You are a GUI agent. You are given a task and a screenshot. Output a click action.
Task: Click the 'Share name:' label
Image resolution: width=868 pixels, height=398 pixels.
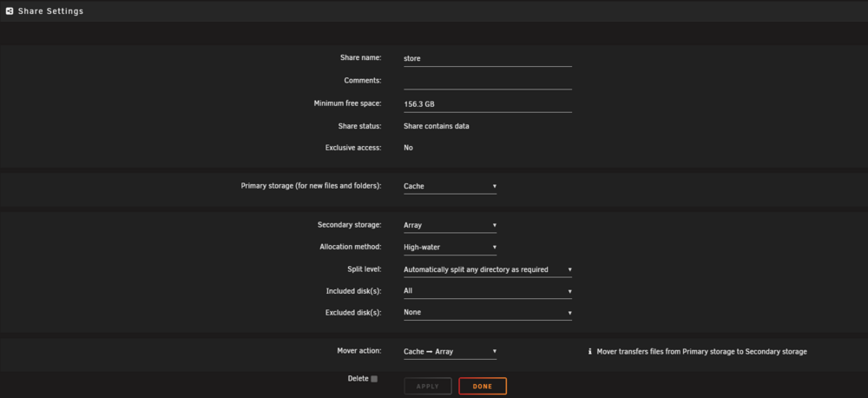361,57
